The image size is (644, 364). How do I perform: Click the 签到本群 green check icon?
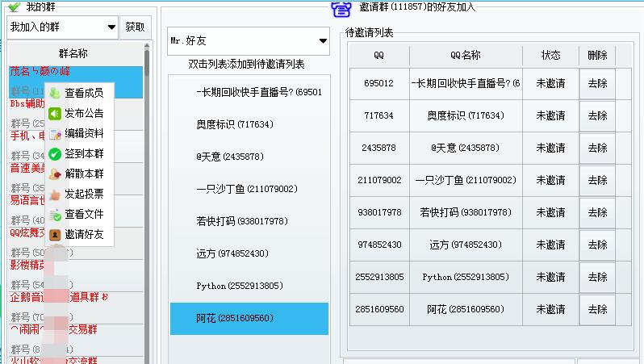(55, 154)
